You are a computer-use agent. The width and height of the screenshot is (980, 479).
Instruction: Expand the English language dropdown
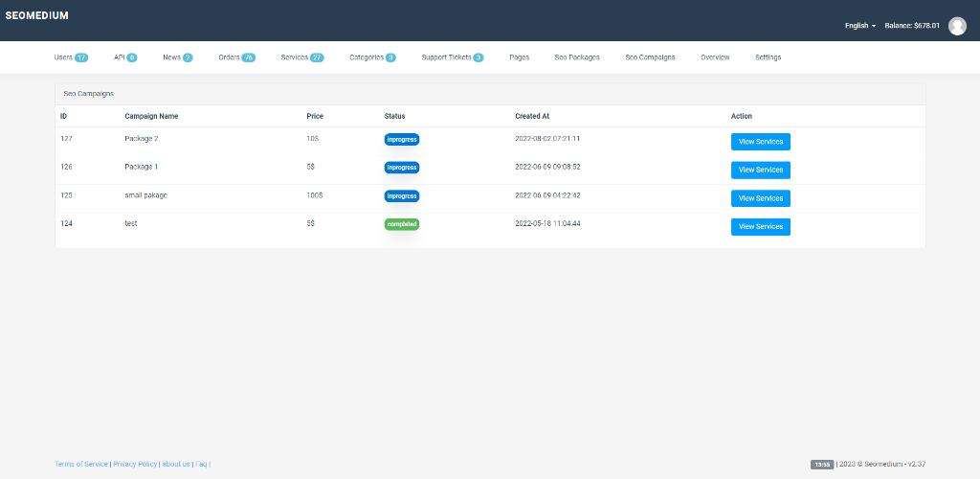click(x=860, y=26)
